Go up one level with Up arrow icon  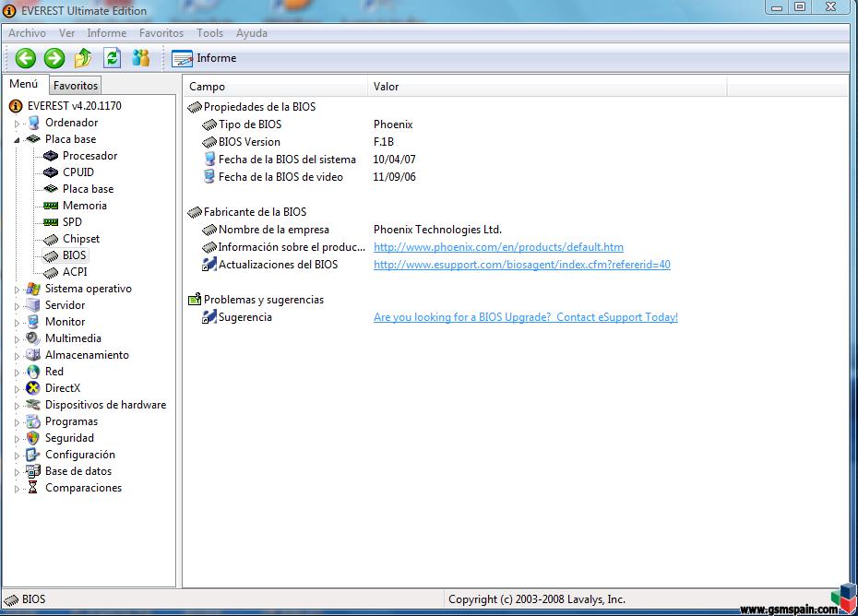[x=83, y=57]
